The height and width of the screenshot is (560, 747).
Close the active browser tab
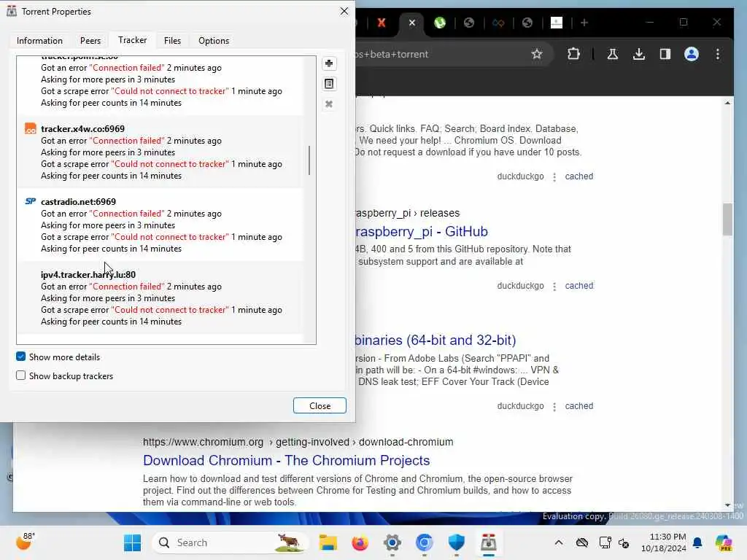(412, 23)
